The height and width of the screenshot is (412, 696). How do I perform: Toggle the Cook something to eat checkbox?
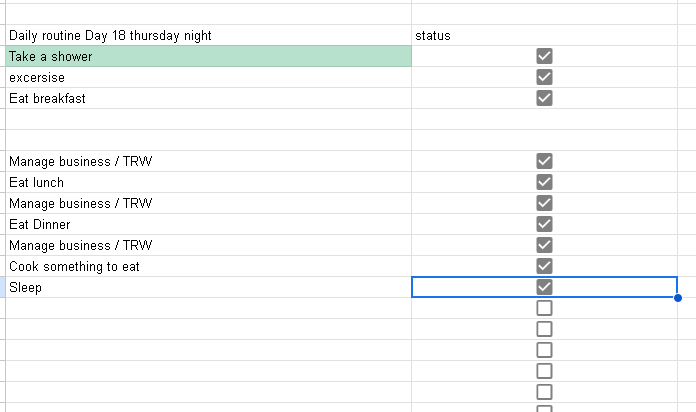tap(545, 266)
